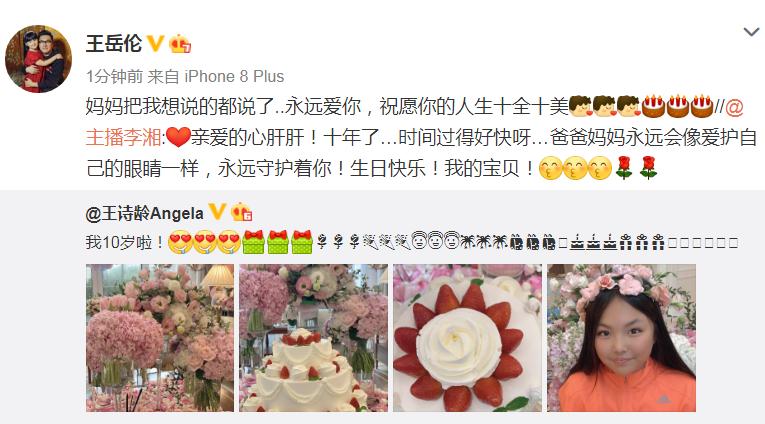Open the tiered strawberry cake photo thumbnail
The image size is (765, 424).
[x=313, y=338]
